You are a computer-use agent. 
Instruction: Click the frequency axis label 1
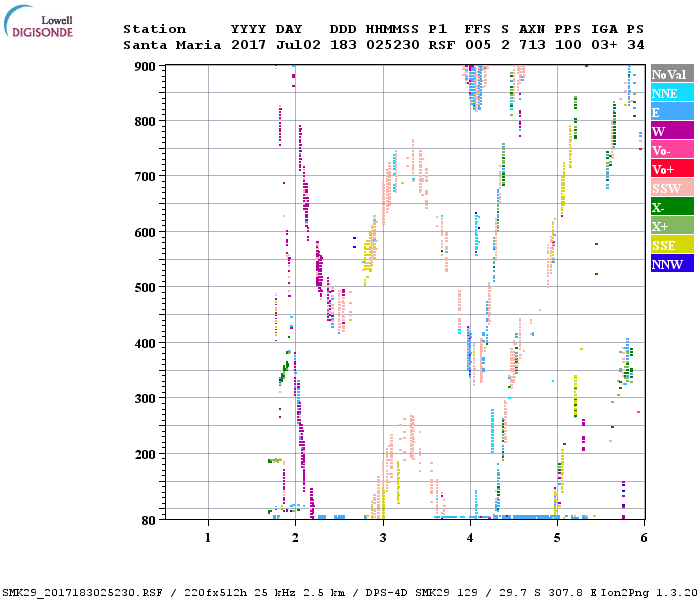click(x=208, y=538)
